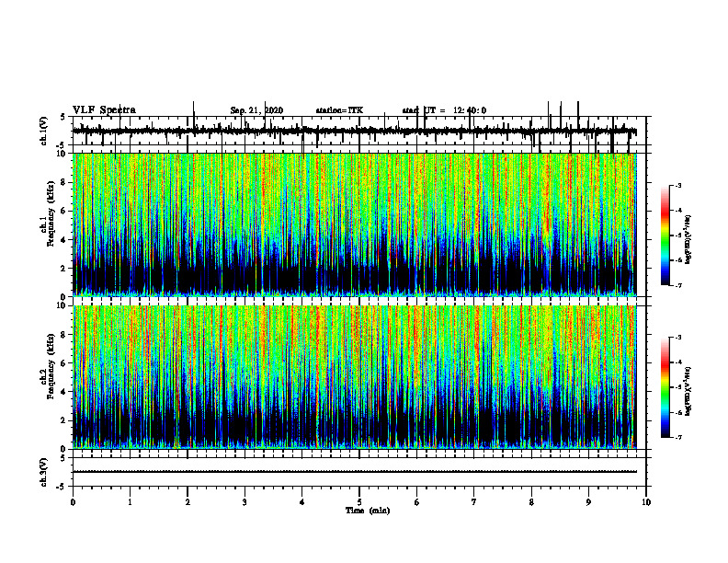Click the "-7" label on ch.2 color bar

click(678, 437)
